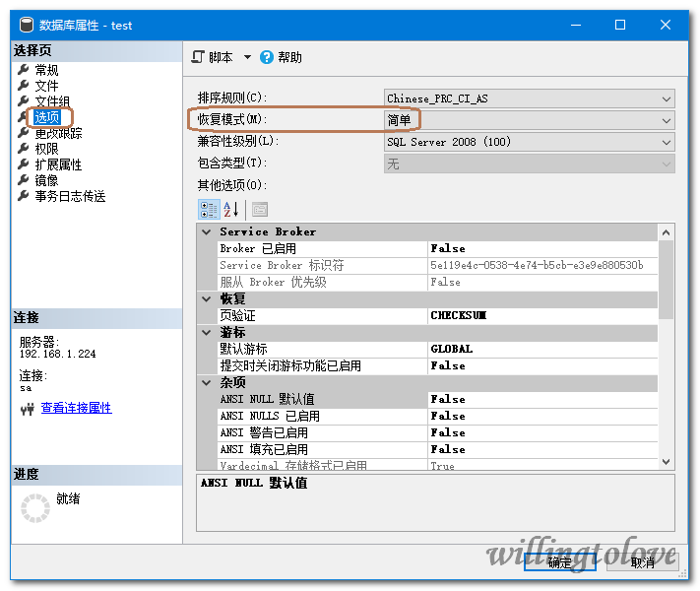Click the property grid scrollbar down arrow
This screenshot has height=591, width=700.
(667, 461)
